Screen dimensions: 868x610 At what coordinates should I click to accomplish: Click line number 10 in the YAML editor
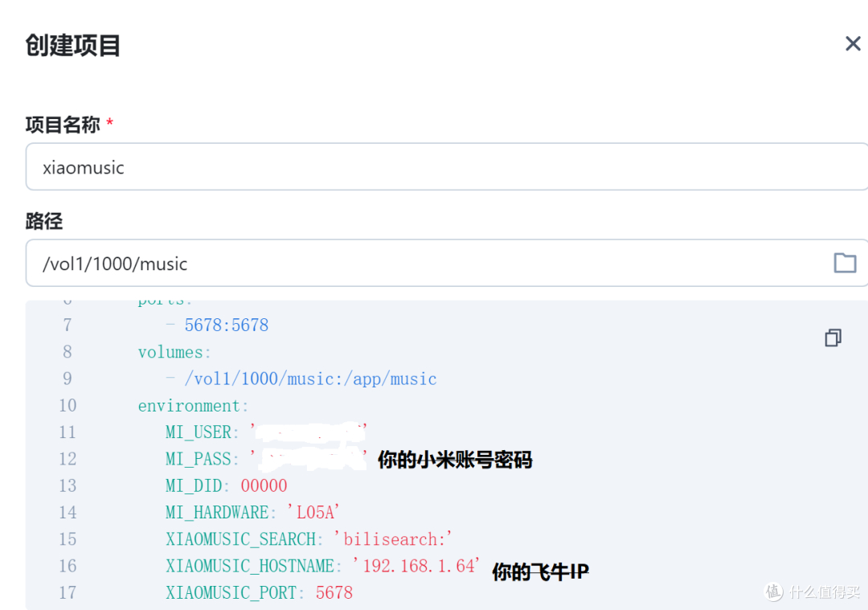point(68,405)
